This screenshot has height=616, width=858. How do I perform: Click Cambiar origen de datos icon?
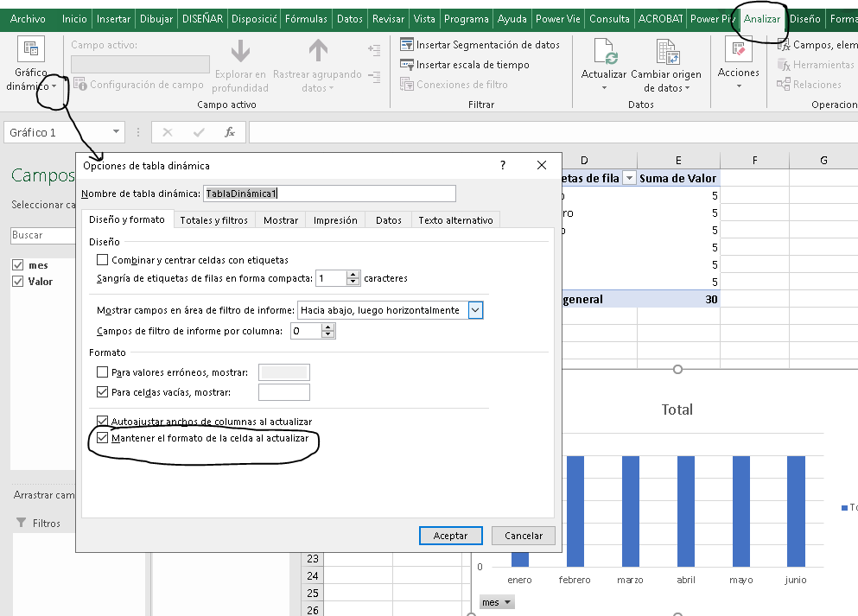coord(666,53)
